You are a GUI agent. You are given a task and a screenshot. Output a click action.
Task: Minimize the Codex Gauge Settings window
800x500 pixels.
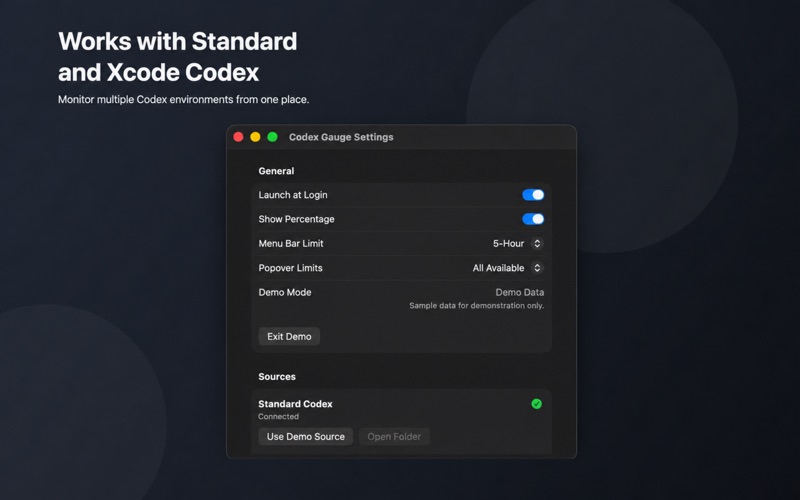255,137
